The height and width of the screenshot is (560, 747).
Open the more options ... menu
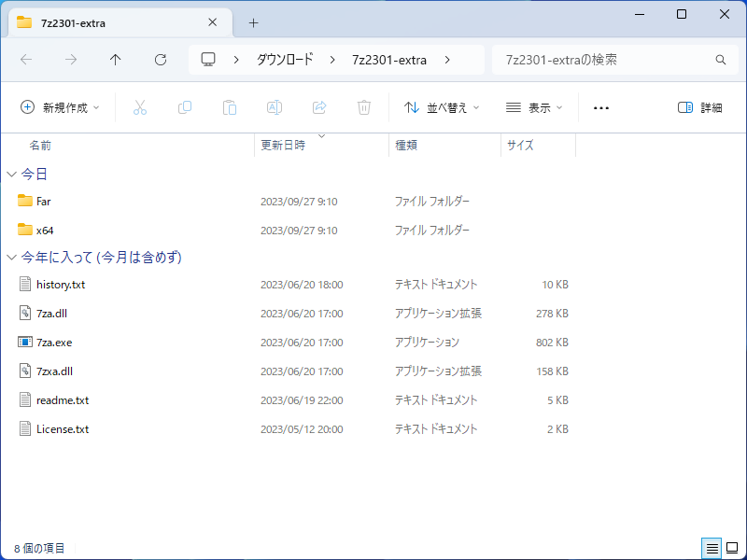click(600, 107)
